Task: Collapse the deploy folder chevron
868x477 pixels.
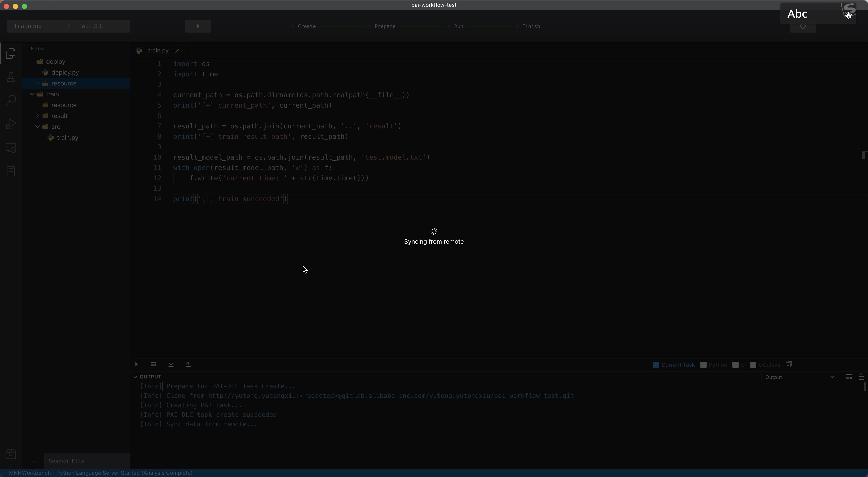Action: click(32, 62)
